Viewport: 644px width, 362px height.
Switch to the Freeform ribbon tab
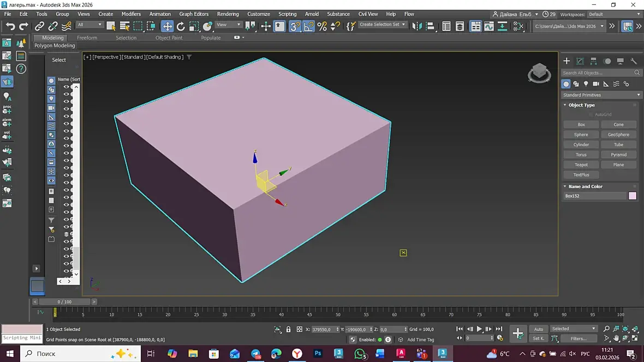[87, 38]
